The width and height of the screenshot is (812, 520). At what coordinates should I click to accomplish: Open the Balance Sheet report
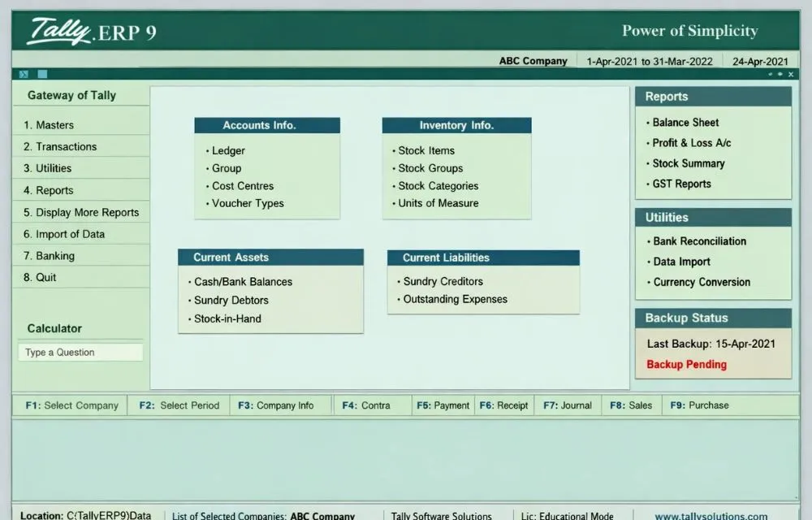[685, 123]
